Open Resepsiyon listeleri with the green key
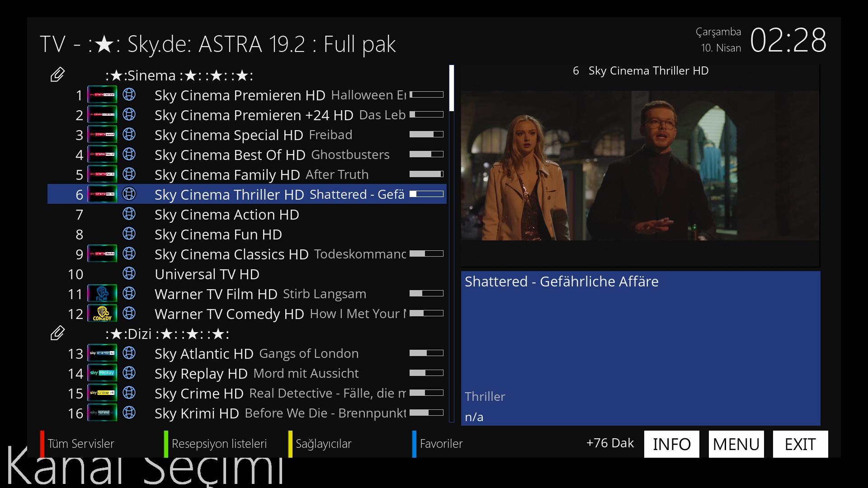This screenshot has height=488, width=868. point(215,444)
